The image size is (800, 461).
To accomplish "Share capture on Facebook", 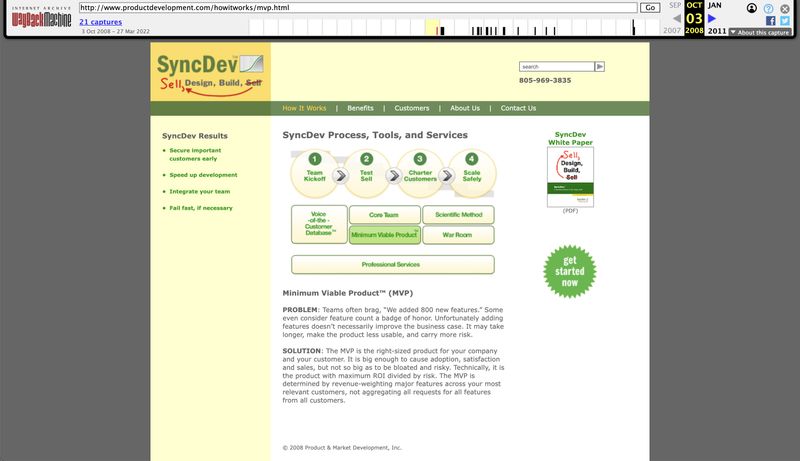I will click(770, 20).
